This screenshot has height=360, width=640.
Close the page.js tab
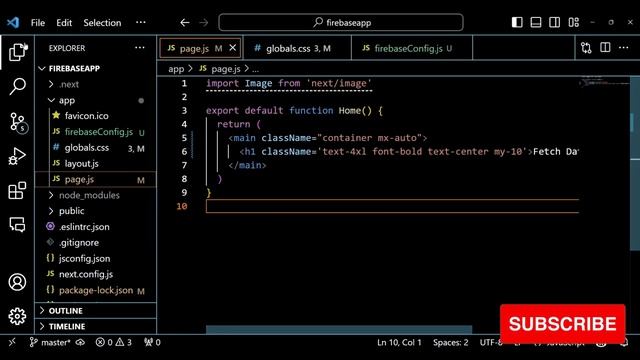coord(233,48)
